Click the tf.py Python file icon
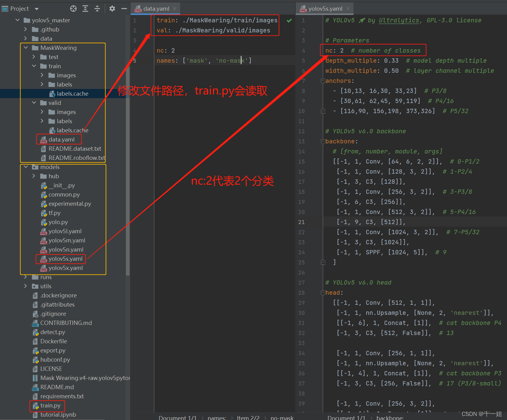507x420 pixels. [44, 213]
